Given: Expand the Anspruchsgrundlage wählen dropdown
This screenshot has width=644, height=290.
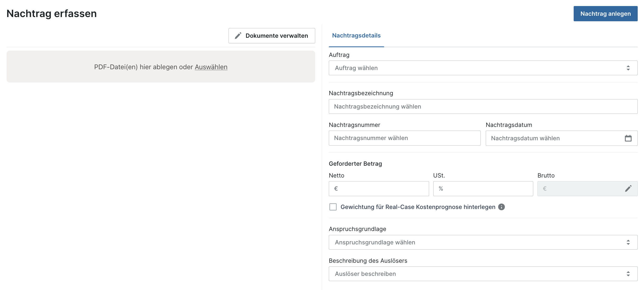Looking at the screenshot, I should click(x=472, y=242).
